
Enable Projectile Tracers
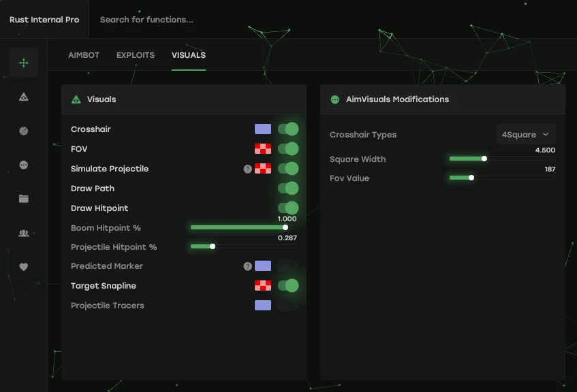tap(287, 305)
